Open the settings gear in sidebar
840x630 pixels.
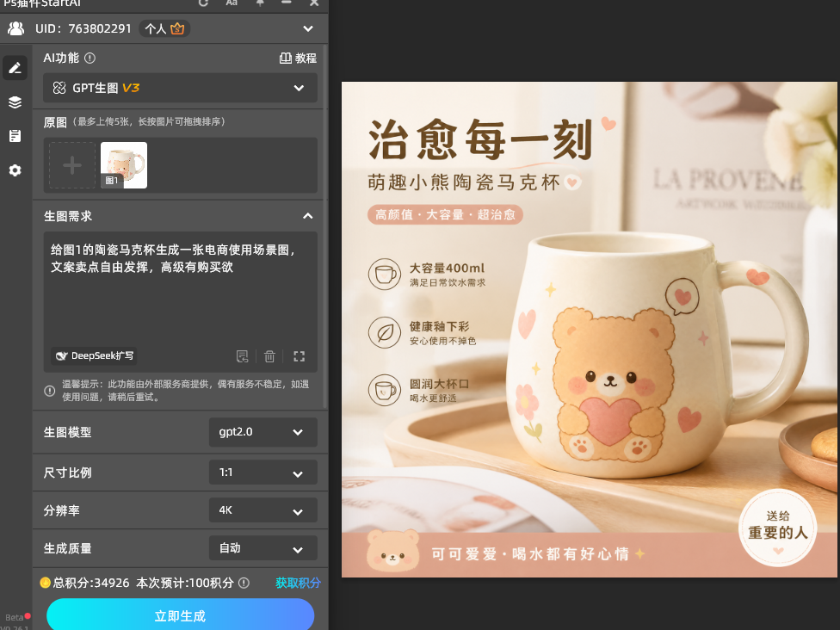point(15,170)
